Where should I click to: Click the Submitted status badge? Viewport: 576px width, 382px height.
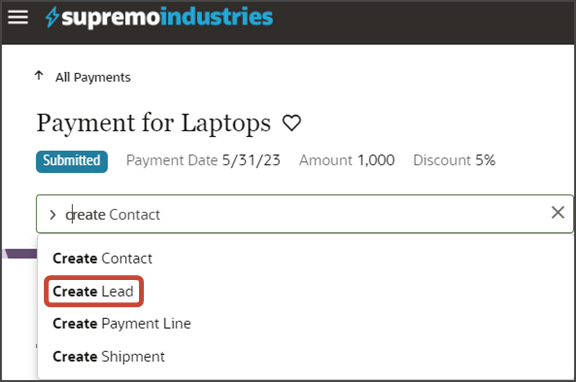(x=72, y=161)
